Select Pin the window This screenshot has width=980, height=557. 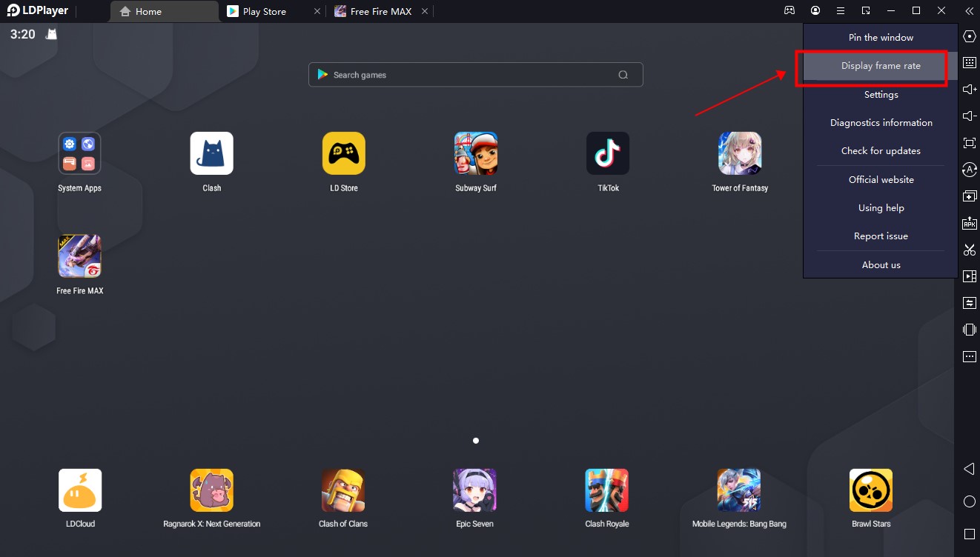(881, 37)
